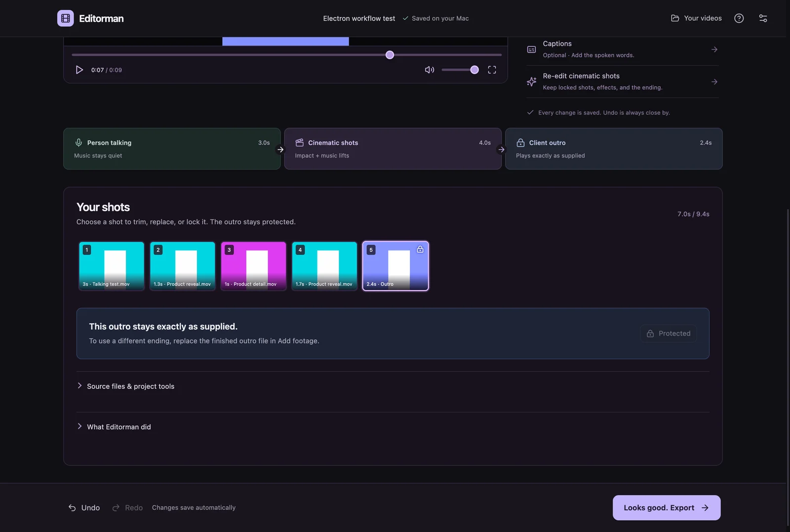Select the Cinematic shots segment card
This screenshot has height=532, width=790.
coord(393,149)
